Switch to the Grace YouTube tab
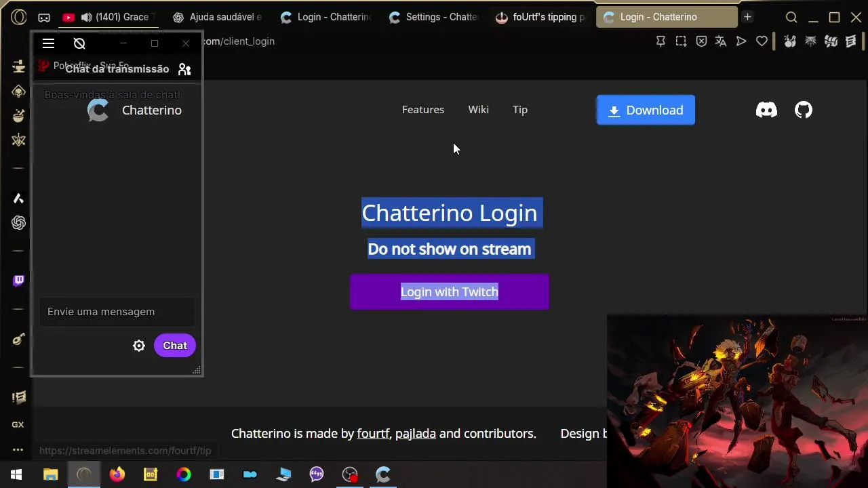Viewport: 868px width, 488px height. pos(108,17)
